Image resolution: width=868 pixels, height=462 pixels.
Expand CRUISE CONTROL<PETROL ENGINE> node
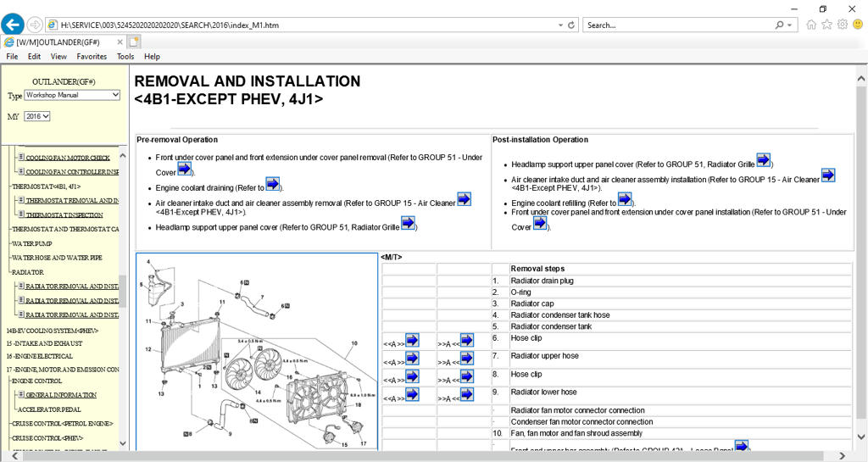(x=63, y=424)
